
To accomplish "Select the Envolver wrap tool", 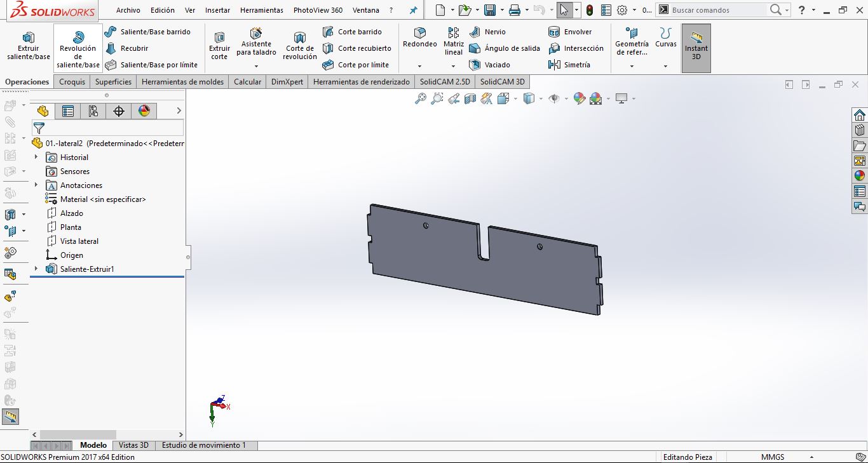I will pos(570,32).
